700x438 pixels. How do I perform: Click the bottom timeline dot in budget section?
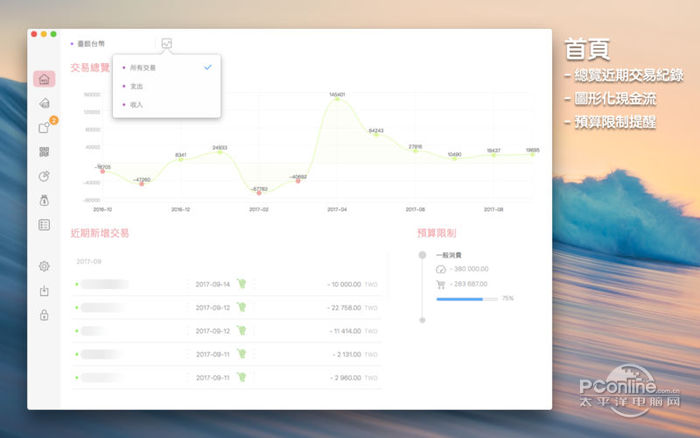click(422, 320)
